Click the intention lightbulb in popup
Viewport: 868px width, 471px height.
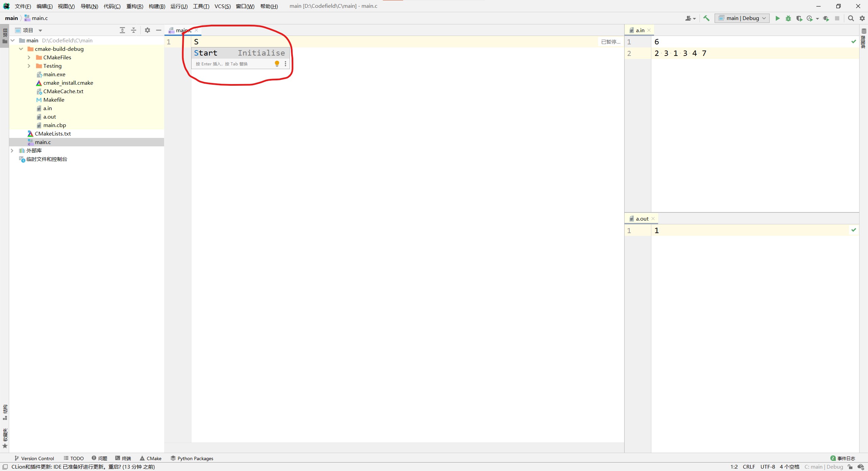point(277,63)
